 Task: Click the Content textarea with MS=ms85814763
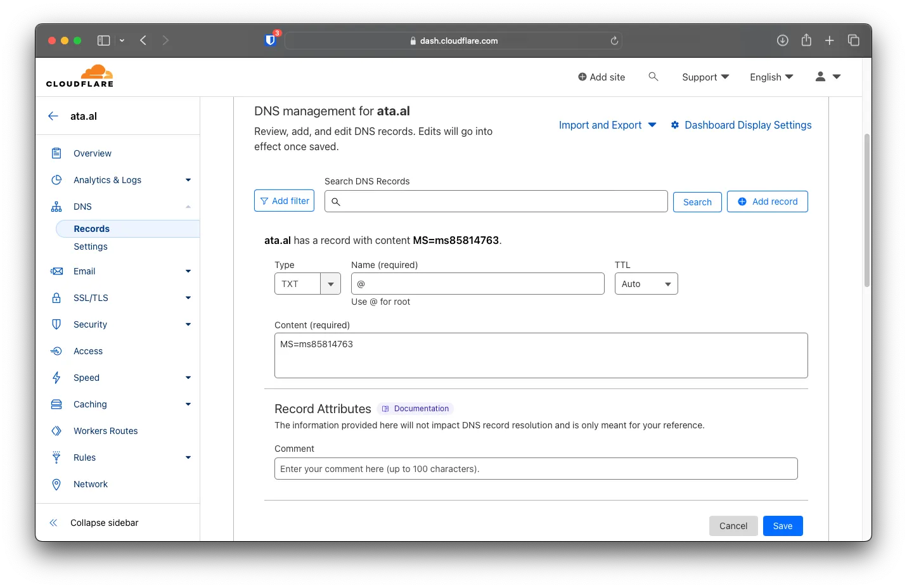click(541, 355)
